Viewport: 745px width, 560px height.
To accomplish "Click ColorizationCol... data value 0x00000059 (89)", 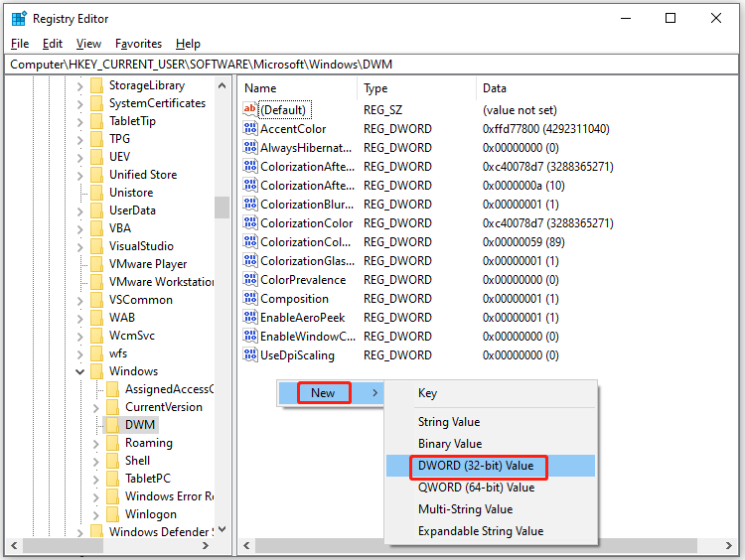I will coord(523,242).
